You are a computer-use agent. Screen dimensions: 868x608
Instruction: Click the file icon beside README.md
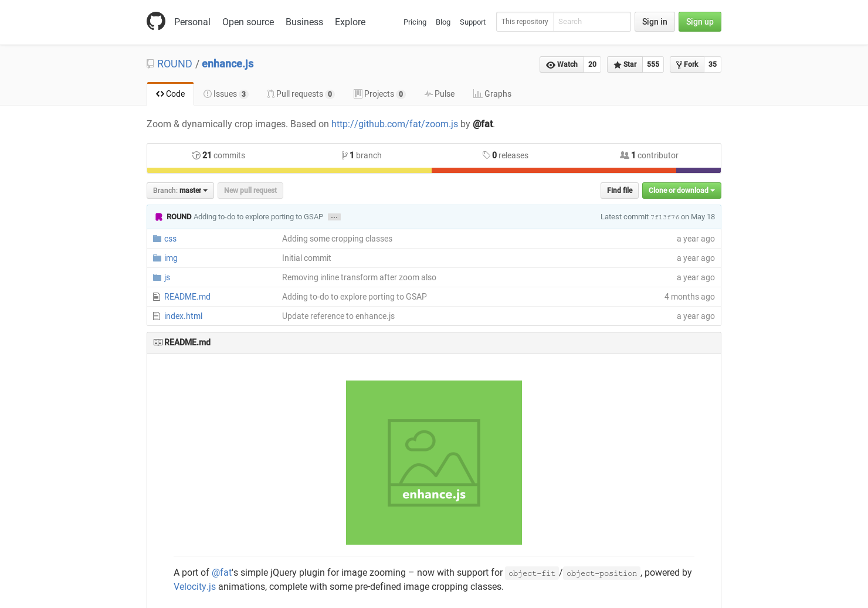tap(157, 296)
